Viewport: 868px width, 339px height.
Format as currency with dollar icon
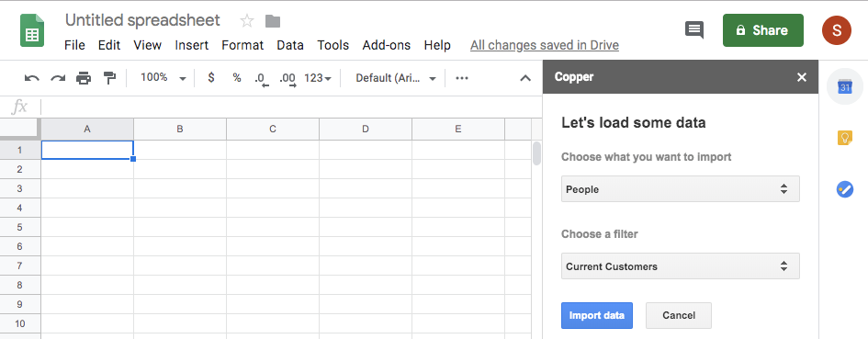pyautogui.click(x=211, y=78)
